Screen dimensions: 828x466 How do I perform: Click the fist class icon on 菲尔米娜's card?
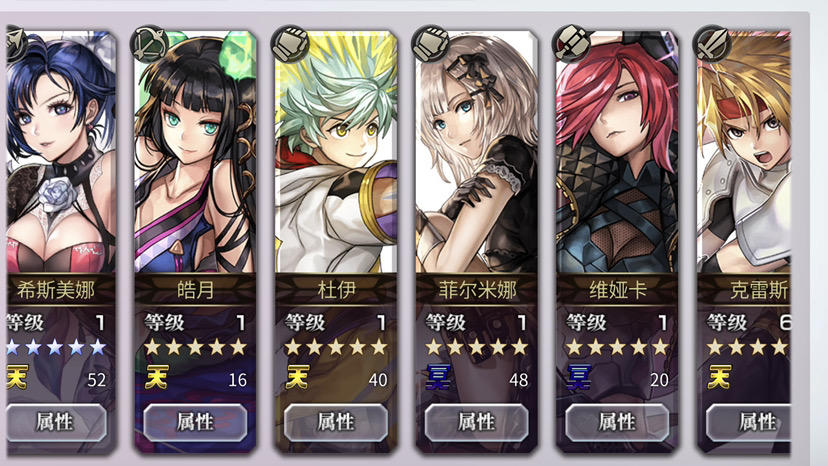pos(430,43)
